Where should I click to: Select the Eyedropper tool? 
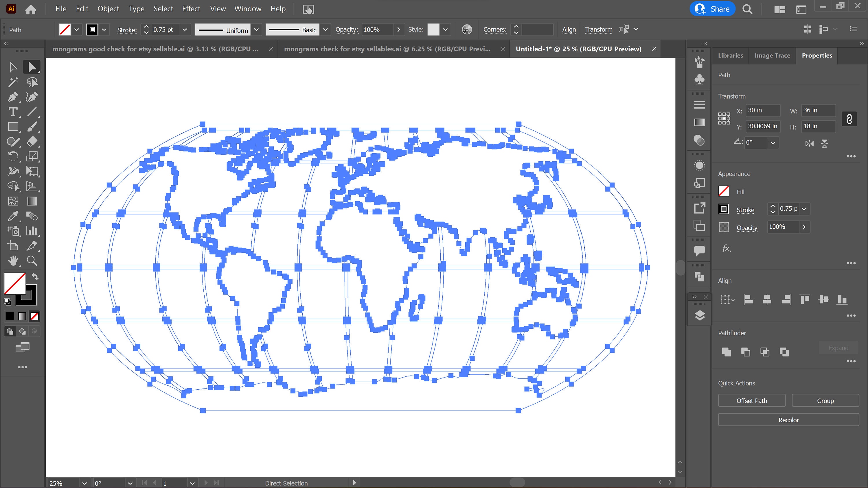(14, 217)
